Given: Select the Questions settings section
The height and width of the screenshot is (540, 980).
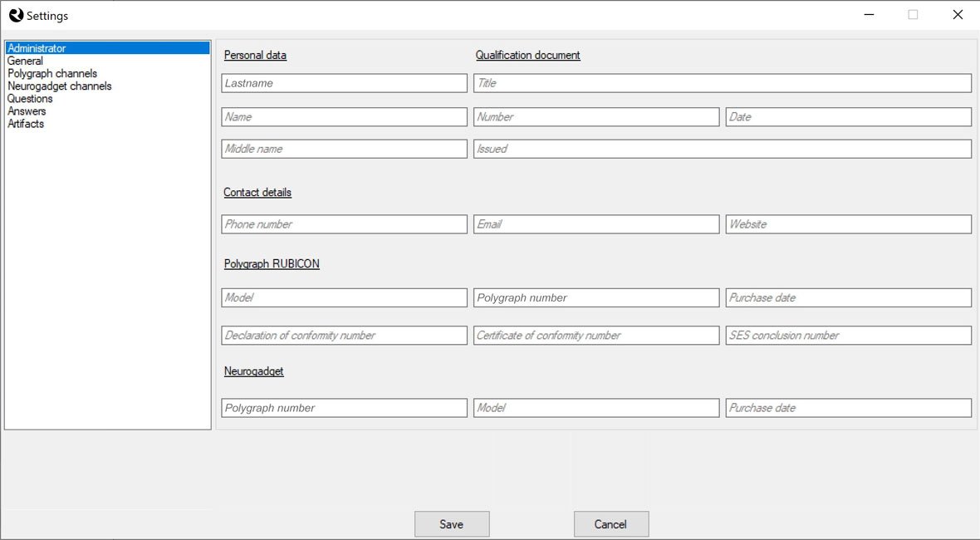Looking at the screenshot, I should click(x=30, y=98).
